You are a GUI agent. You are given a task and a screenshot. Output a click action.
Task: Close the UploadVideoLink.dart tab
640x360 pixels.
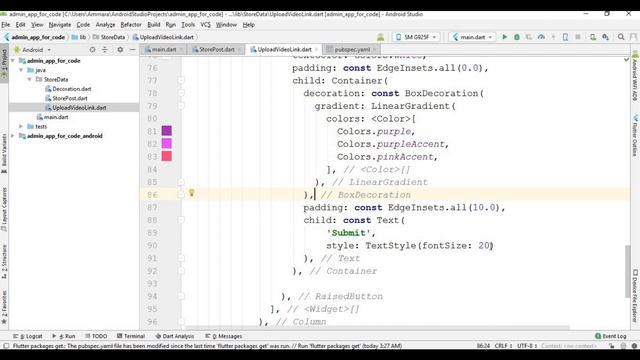coord(316,50)
